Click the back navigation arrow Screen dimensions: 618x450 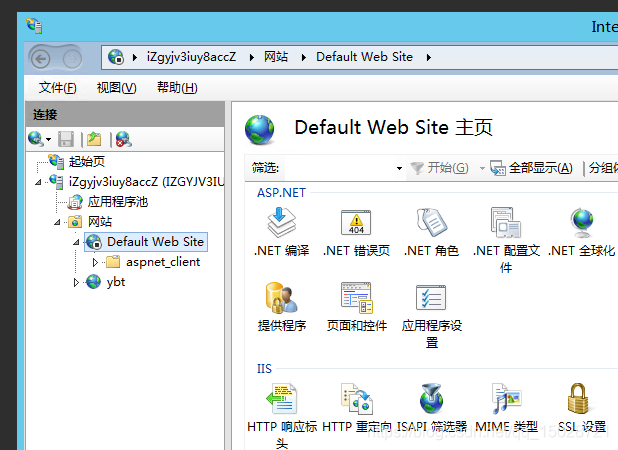coord(40,60)
